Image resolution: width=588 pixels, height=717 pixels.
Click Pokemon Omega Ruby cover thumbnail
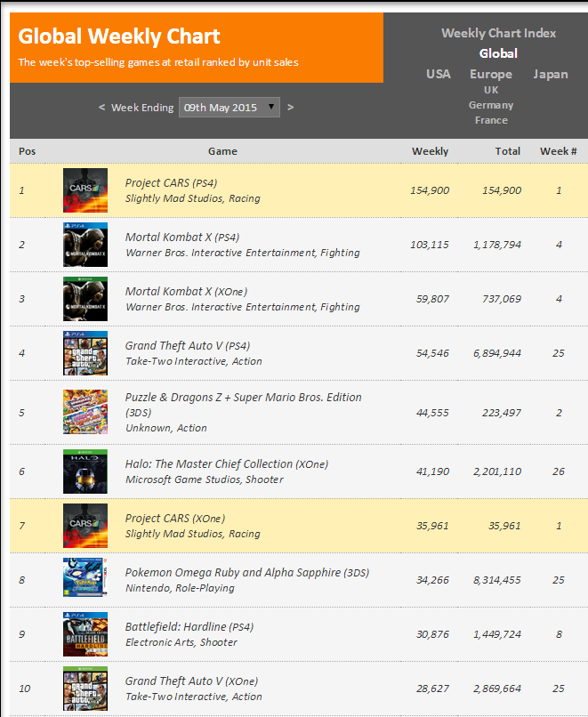(x=85, y=577)
